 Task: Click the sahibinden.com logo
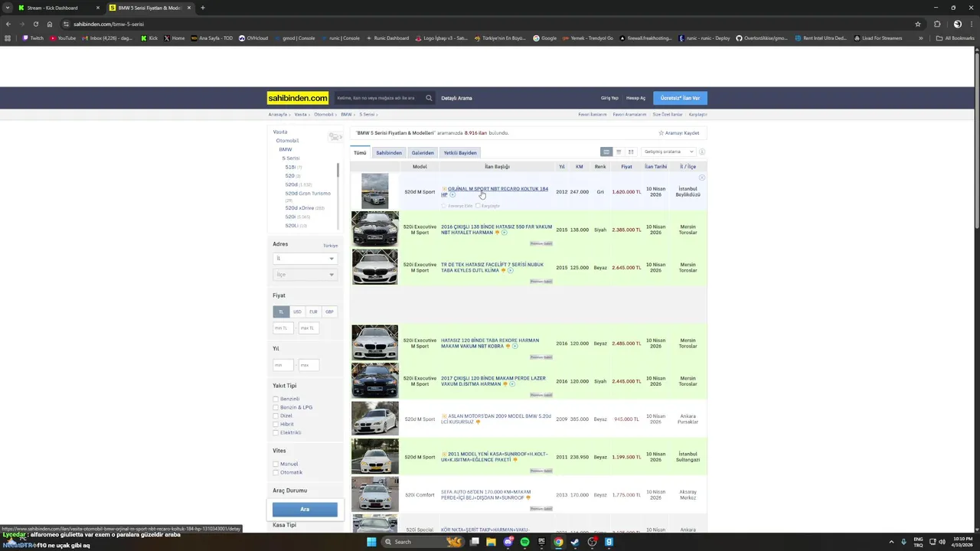[298, 98]
